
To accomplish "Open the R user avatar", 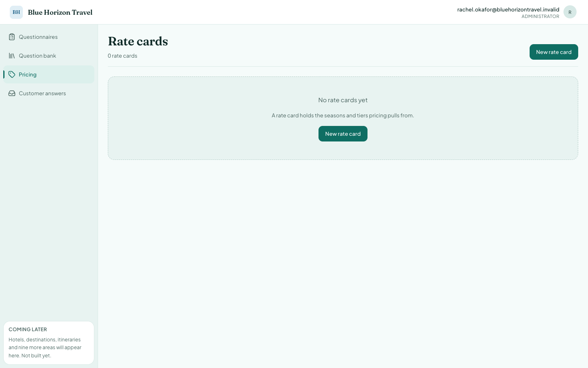I will click(570, 12).
